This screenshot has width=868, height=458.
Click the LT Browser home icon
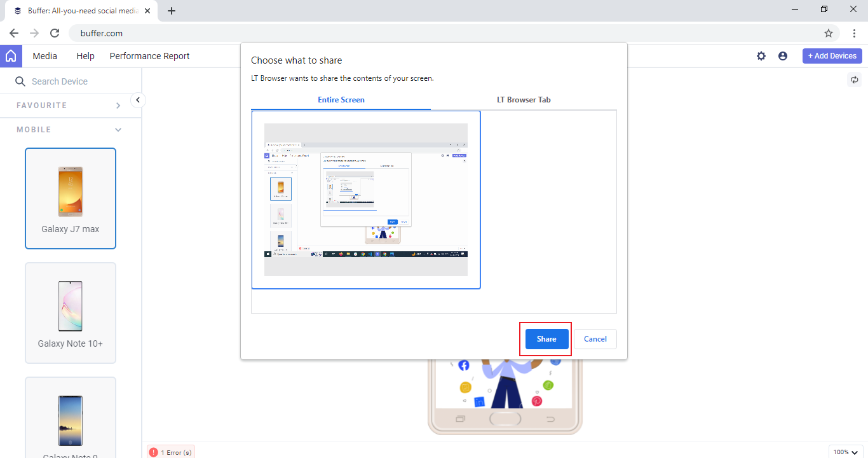(11, 56)
